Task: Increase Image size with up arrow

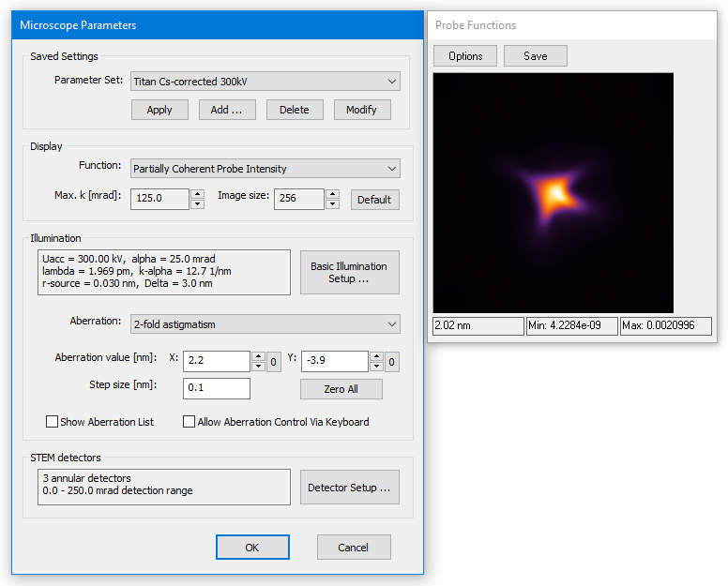Action: tap(332, 194)
